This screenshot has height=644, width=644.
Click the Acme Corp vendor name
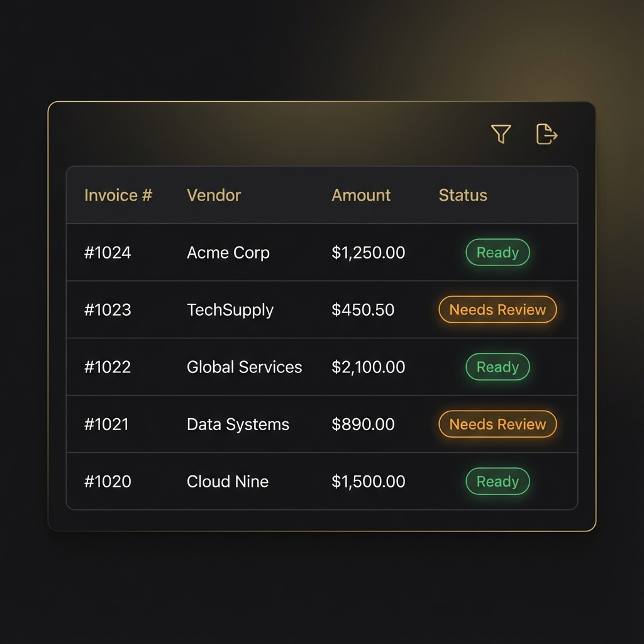[x=228, y=253]
